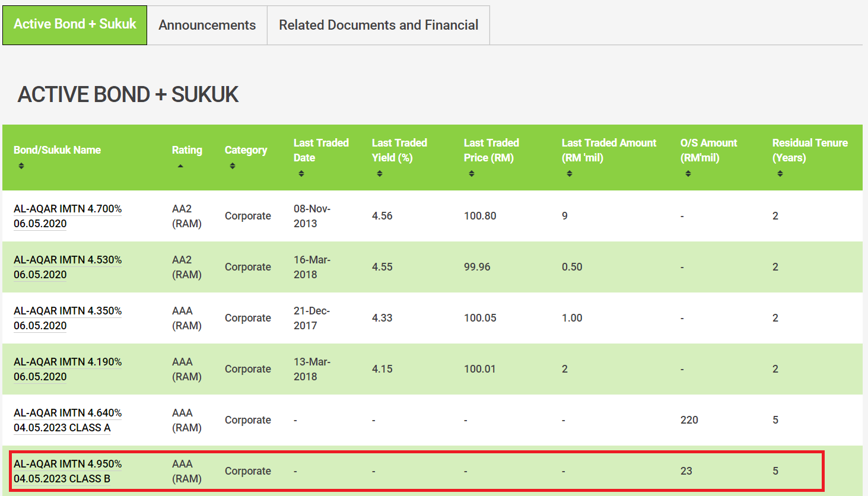Select AAA (RAM) rating in 4.350% row
Image resolution: width=868 pixels, height=496 pixels.
(x=187, y=318)
